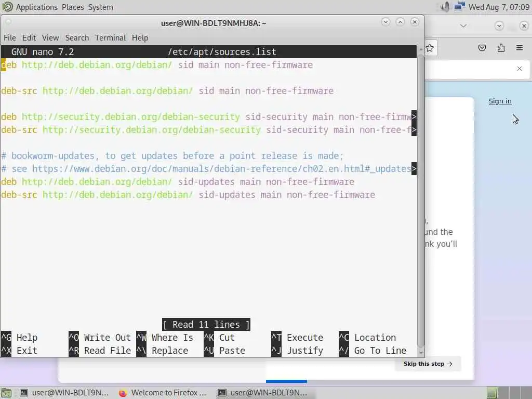
Task: Minimize the terminal window
Action: pos(385,22)
